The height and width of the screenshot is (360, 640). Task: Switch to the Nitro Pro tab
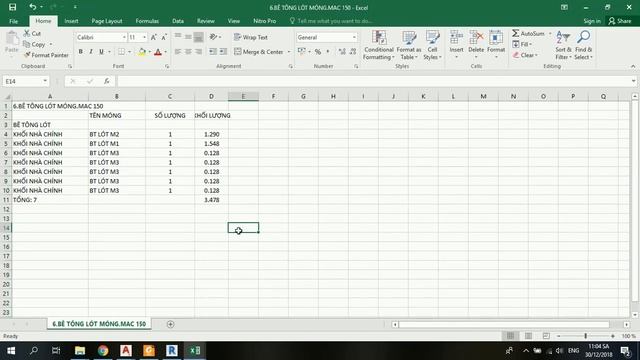pos(264,21)
